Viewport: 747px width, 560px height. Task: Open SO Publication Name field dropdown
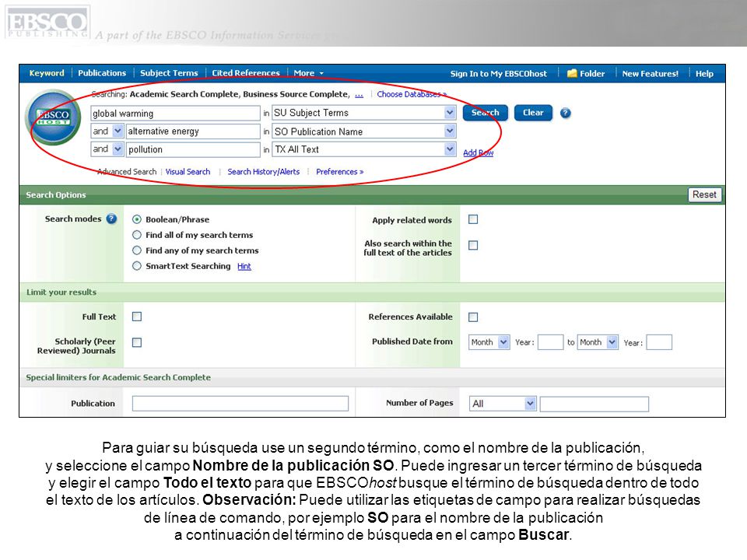(364, 131)
